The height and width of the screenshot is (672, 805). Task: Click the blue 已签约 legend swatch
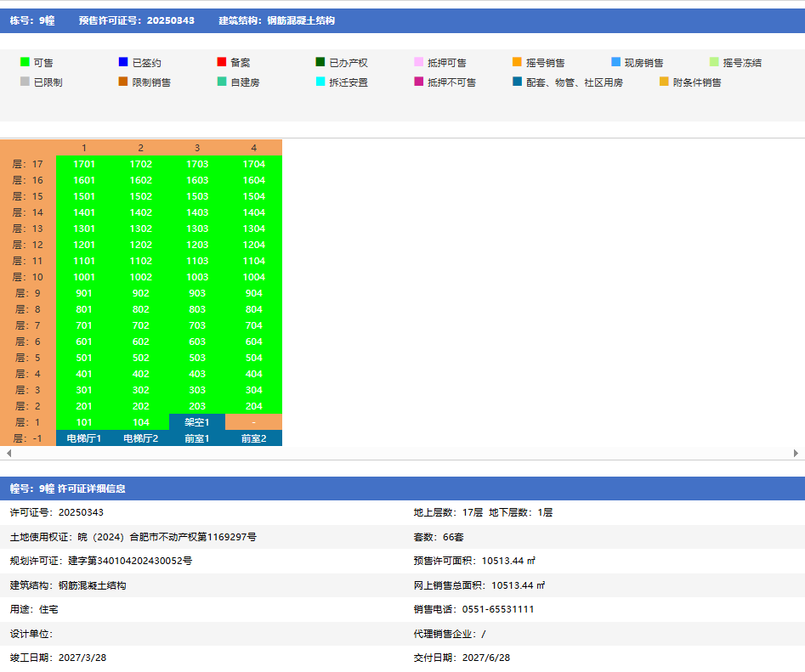point(123,62)
